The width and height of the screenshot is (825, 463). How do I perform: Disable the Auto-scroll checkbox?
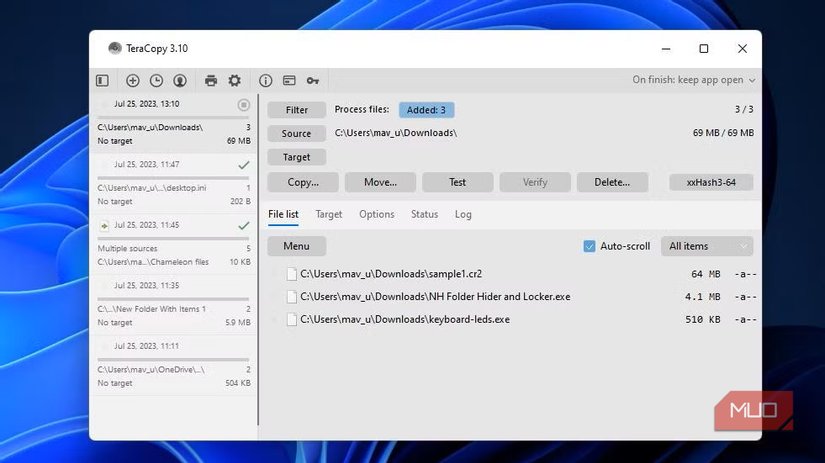click(x=589, y=246)
